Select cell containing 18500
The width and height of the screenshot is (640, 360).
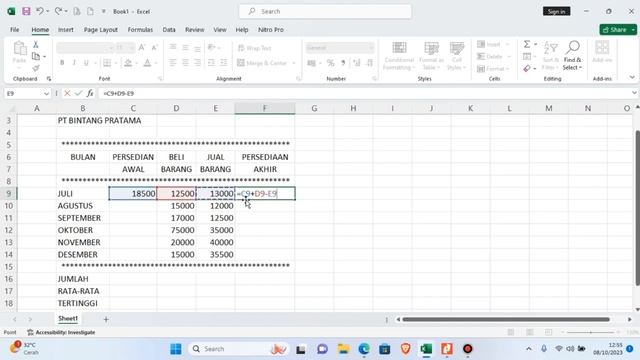point(133,193)
